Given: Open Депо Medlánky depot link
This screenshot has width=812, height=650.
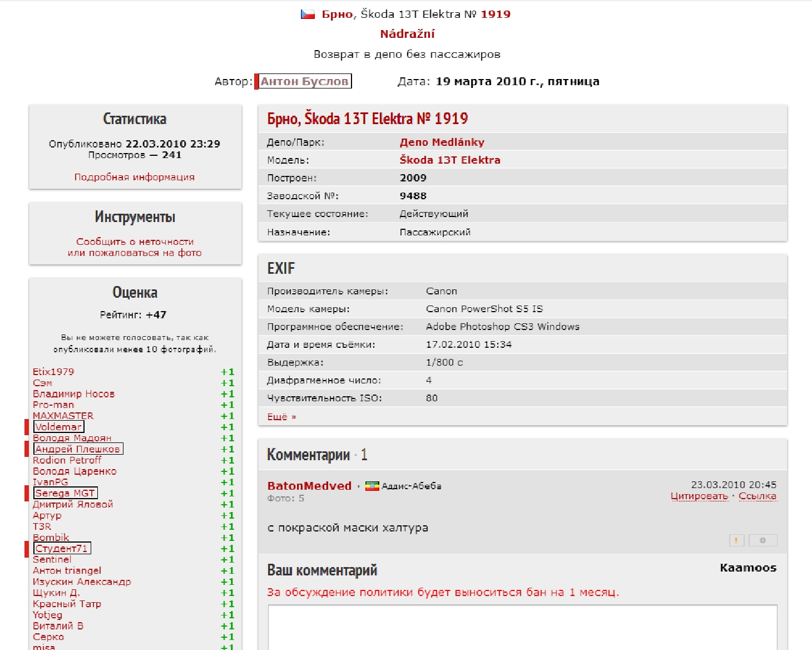Looking at the screenshot, I should (x=442, y=142).
